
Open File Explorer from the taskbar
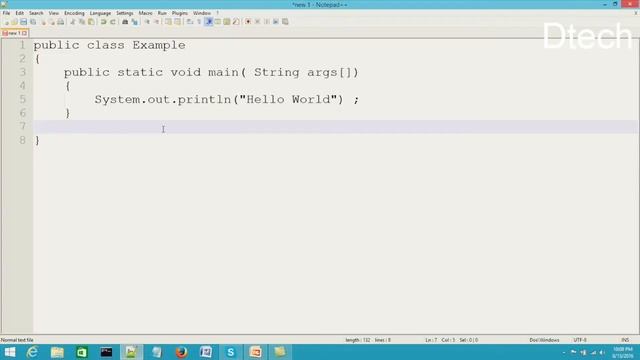pyautogui.click(x=57, y=352)
